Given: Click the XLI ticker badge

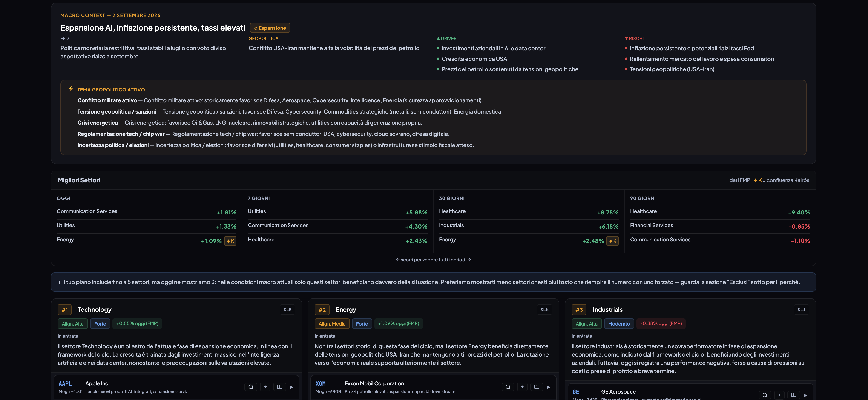Looking at the screenshot, I should 802,309.
